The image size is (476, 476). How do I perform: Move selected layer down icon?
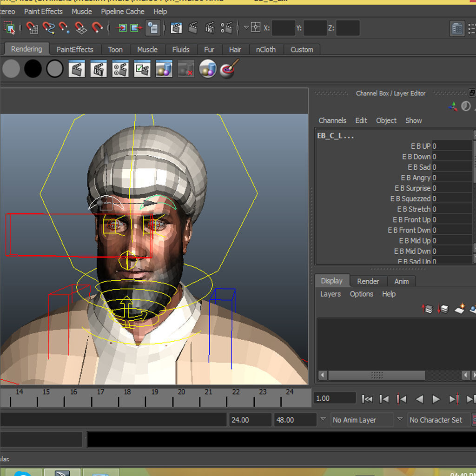443,309
